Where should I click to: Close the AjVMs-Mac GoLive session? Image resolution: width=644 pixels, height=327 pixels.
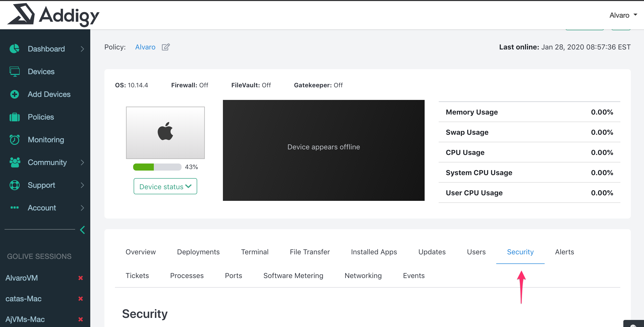[x=80, y=319]
